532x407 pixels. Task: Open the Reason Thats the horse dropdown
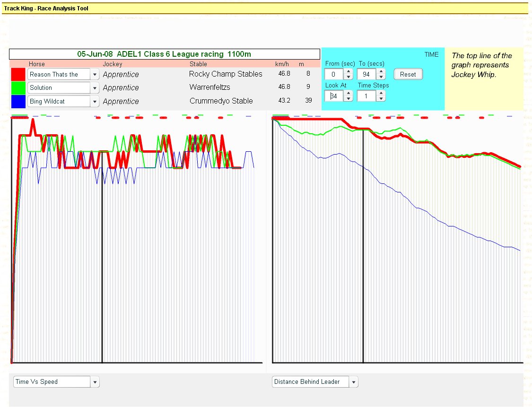coord(95,75)
